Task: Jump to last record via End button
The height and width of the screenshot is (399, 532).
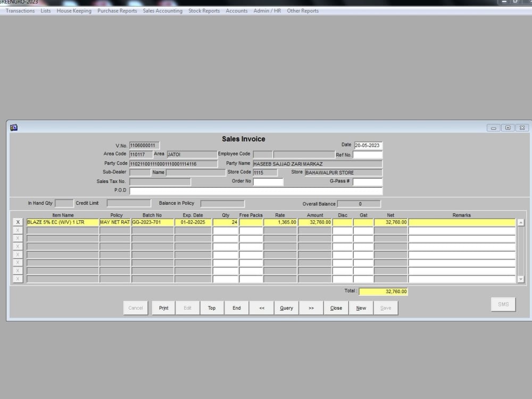Action: click(236, 307)
